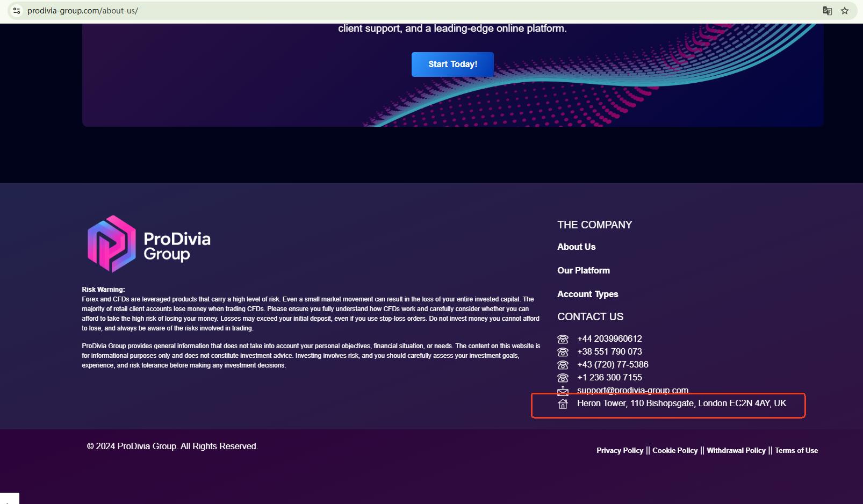
Task: Bookmark this page with the star icon
Action: (x=845, y=11)
